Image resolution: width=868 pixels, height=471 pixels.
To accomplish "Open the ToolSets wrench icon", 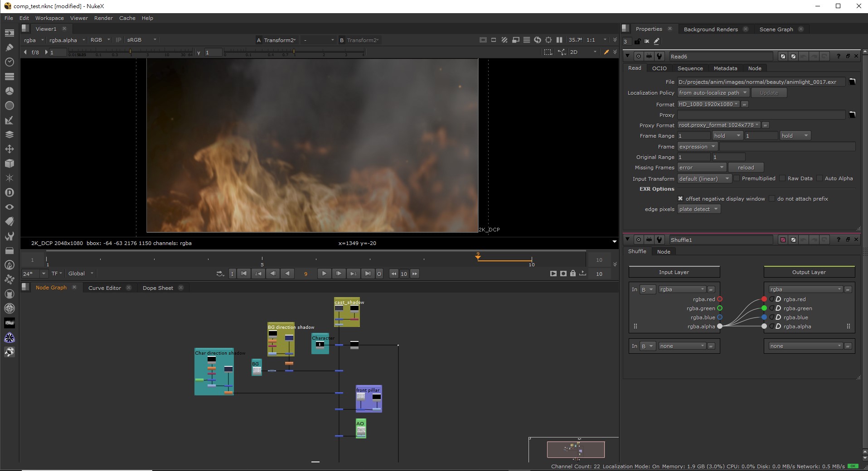I will tap(10, 236).
